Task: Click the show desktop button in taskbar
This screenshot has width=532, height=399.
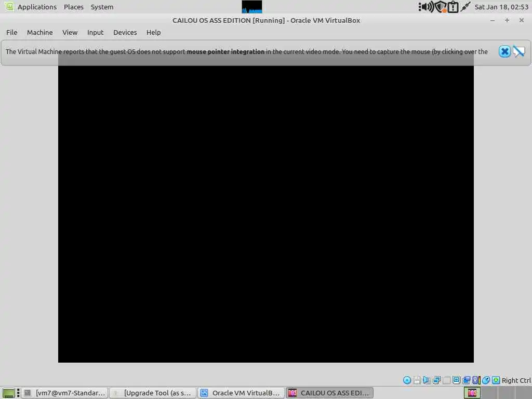Action: pos(8,393)
